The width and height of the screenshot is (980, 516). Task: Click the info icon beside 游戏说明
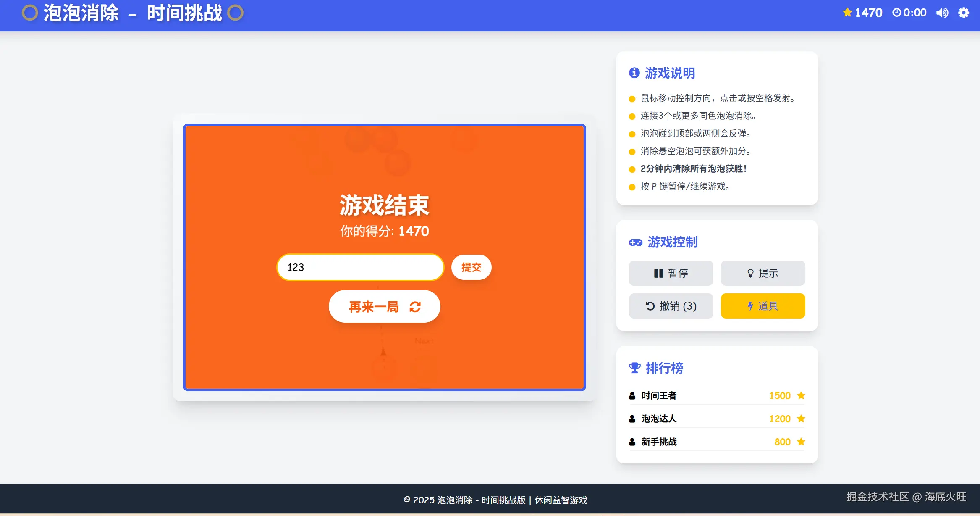coord(634,72)
